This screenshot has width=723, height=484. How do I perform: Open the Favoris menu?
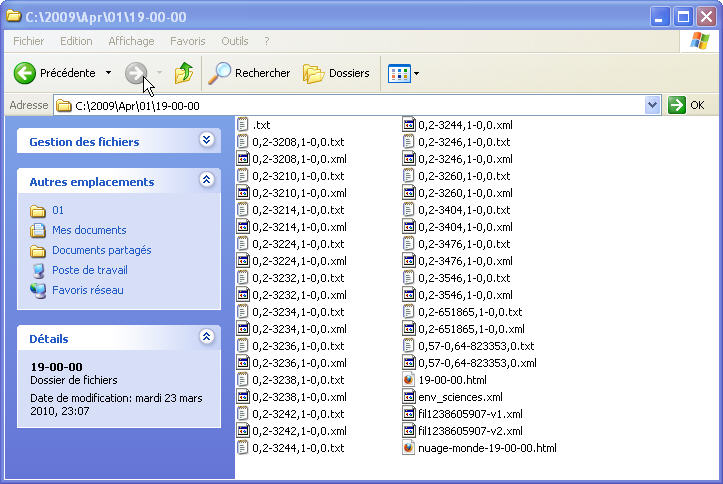188,41
